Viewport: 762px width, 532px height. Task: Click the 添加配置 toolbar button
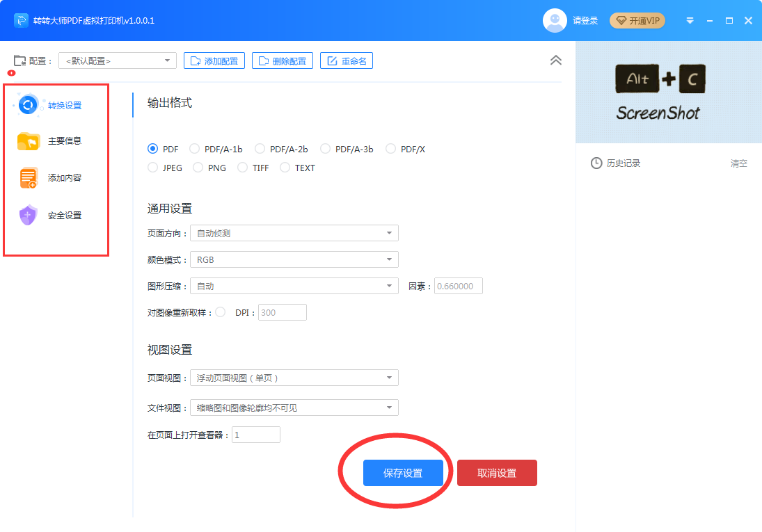click(x=214, y=61)
